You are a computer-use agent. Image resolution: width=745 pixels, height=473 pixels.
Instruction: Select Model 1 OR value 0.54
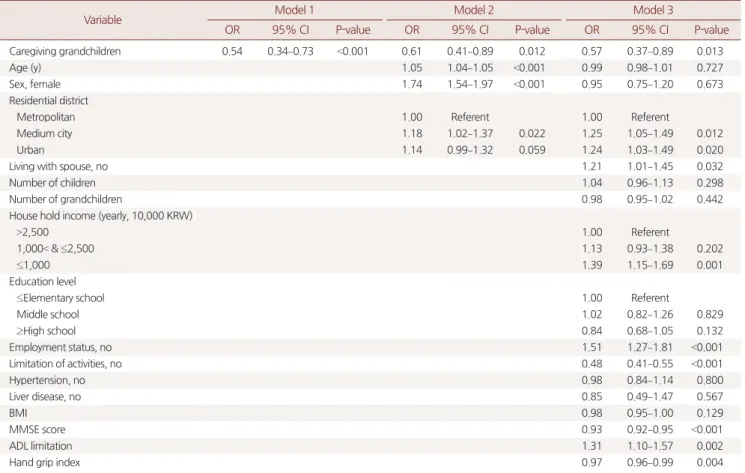point(232,51)
